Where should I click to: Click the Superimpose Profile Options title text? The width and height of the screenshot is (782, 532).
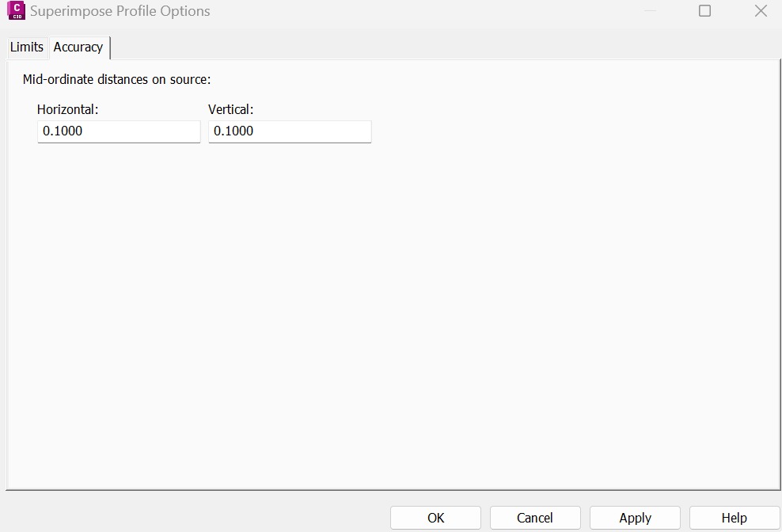(x=120, y=11)
